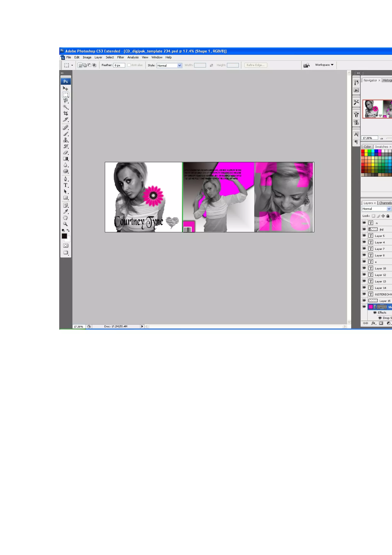Viewport: 392px width, 555px height.
Task: Select the Eraser tool
Action: click(x=65, y=152)
